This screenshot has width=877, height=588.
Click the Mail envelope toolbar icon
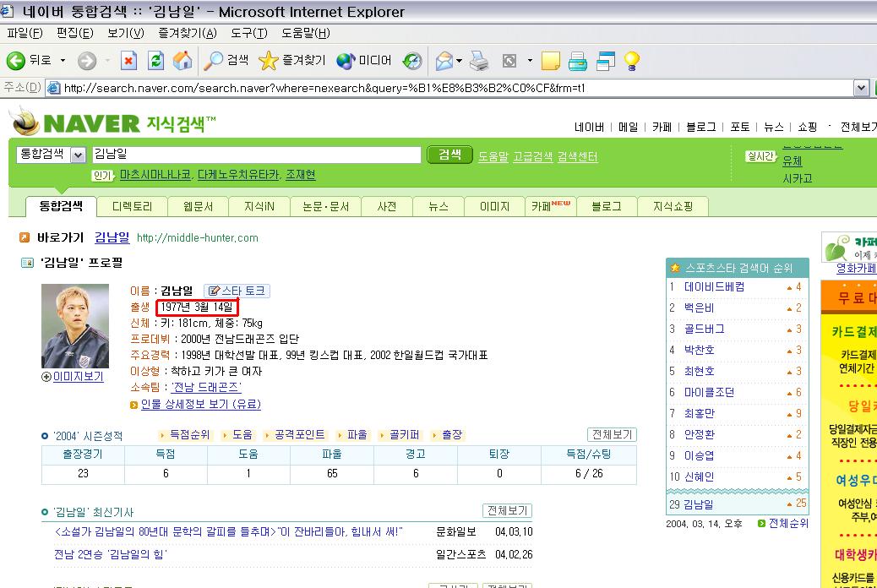click(444, 61)
